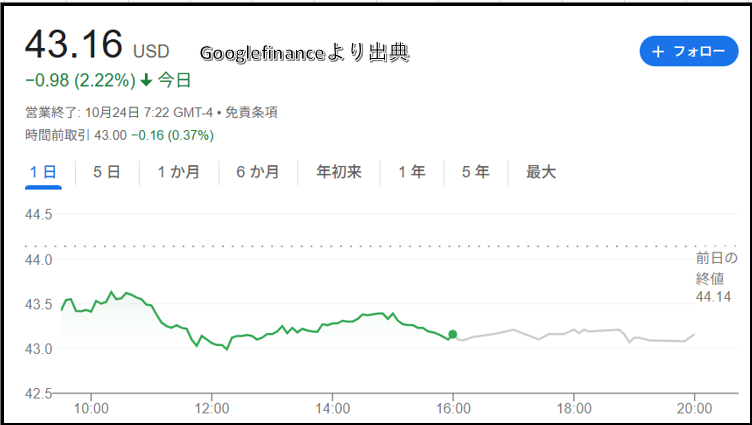View the 5年 chart range
752x425 pixels.
pos(475,172)
